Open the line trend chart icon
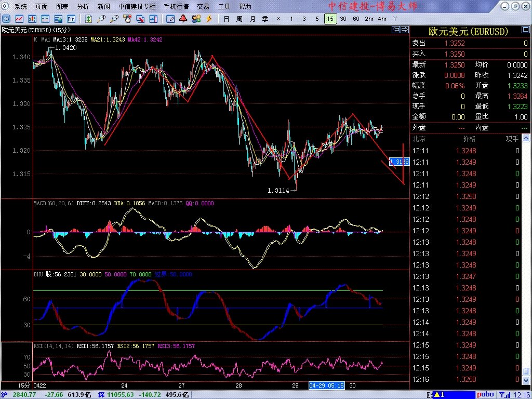 (20, 19)
